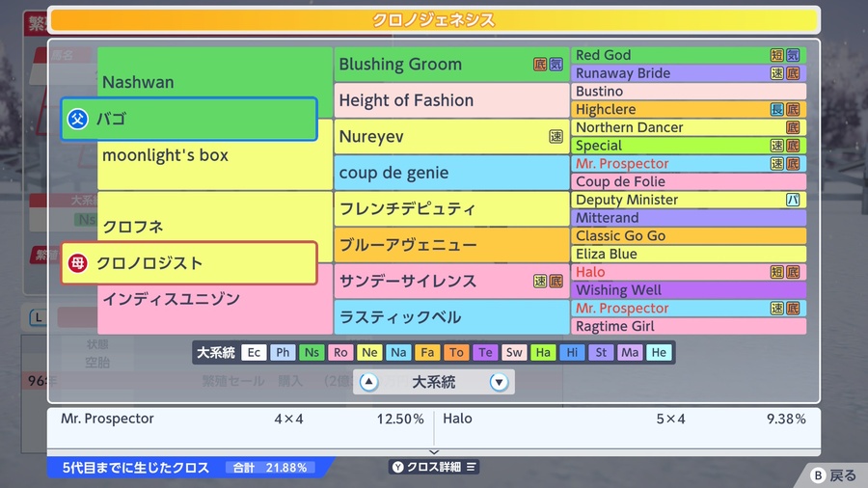
Task: Select the Blushing Groom pedigree cell
Action: click(x=451, y=65)
